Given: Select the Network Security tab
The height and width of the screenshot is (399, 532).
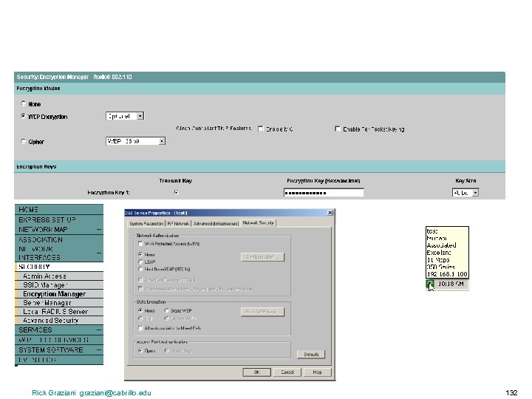Looking at the screenshot, I should (x=258, y=223).
